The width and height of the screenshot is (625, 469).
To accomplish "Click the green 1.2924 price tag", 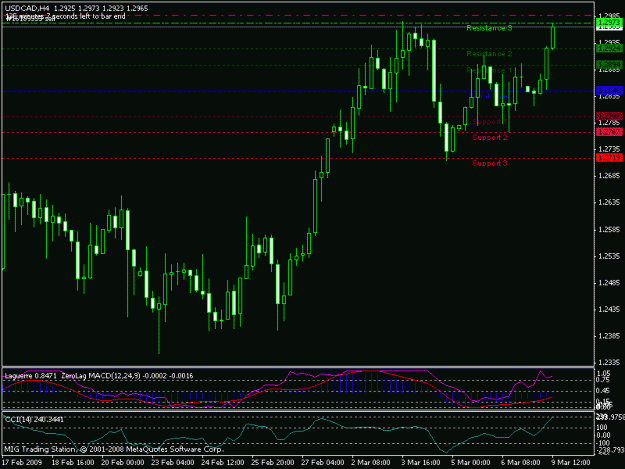I will (609, 49).
